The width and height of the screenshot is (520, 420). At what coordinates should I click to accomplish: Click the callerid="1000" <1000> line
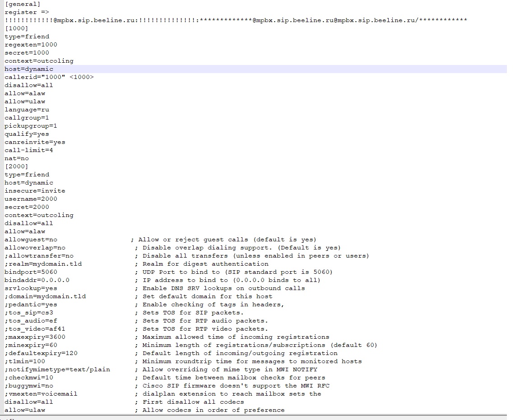[49, 77]
